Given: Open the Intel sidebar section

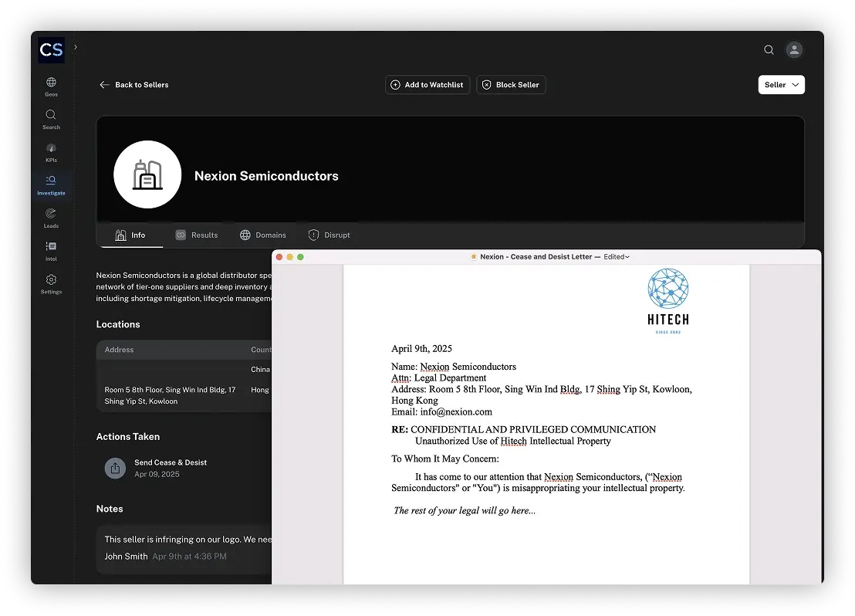Looking at the screenshot, I should click(51, 252).
